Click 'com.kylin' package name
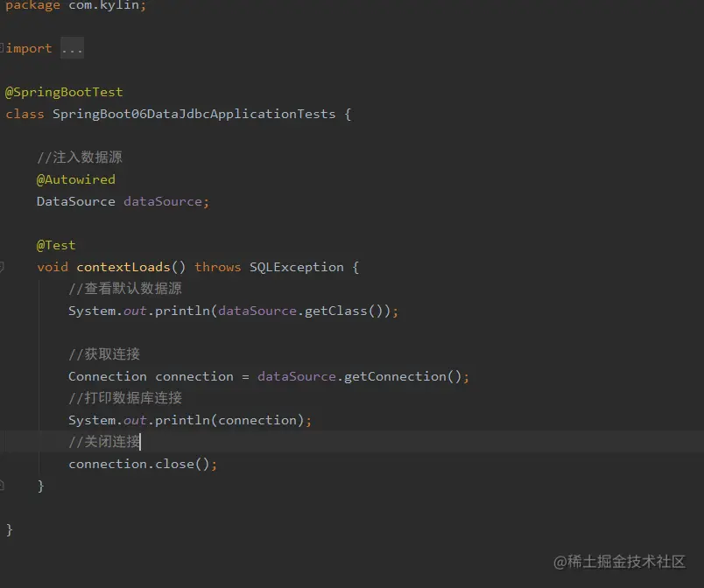This screenshot has width=704, height=588. [103, 6]
